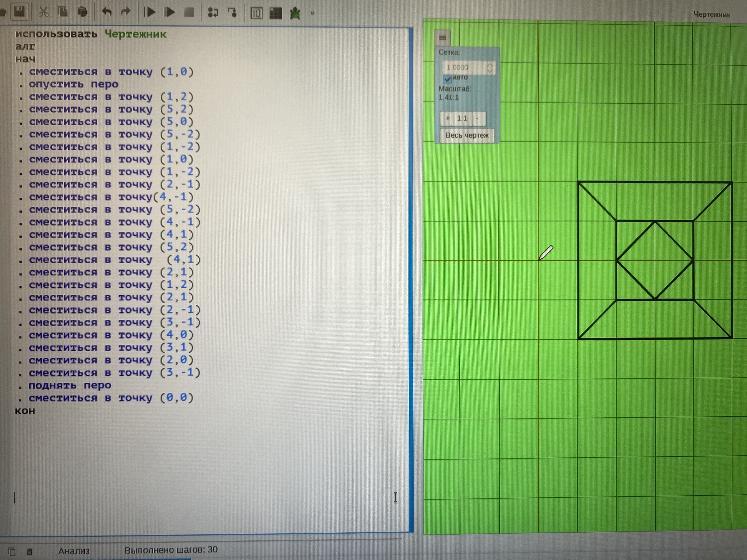747x560 pixels.
Task: Save the program with floppy disk icon
Action: point(20,12)
